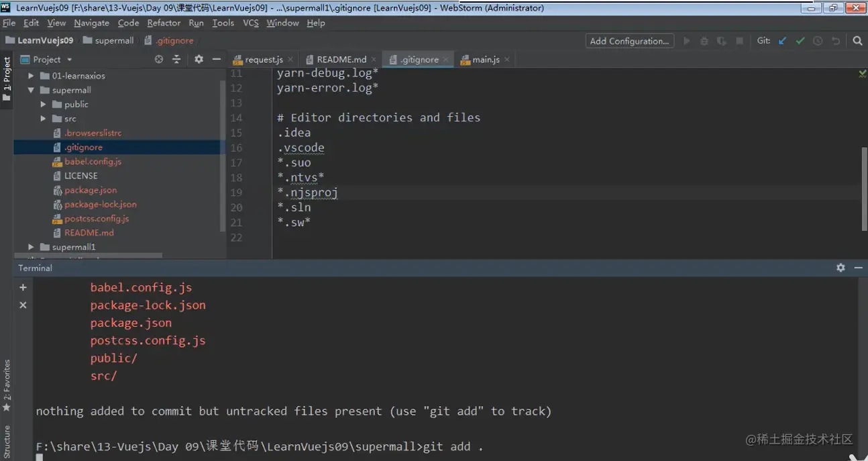Screen dimensions: 868x461
Task: Open the Edit menu
Action: coord(31,23)
